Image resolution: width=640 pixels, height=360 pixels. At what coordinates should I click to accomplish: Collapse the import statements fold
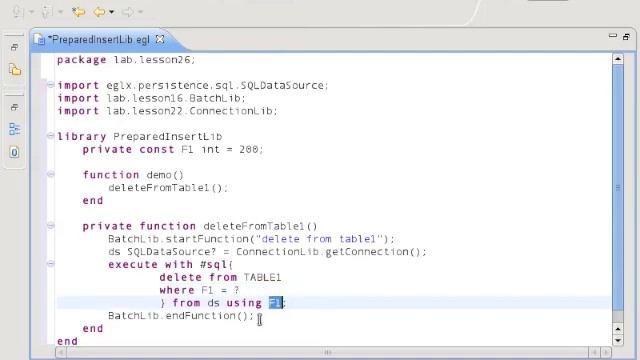(51, 85)
